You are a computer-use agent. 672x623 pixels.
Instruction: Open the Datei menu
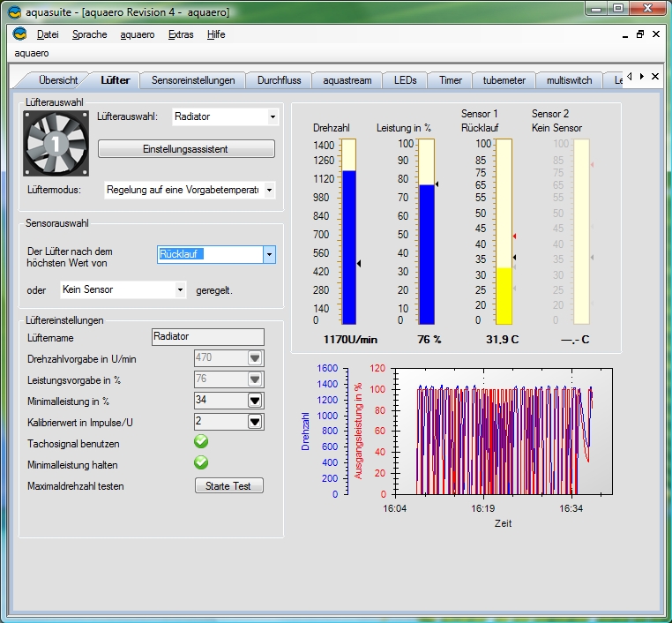(x=48, y=34)
